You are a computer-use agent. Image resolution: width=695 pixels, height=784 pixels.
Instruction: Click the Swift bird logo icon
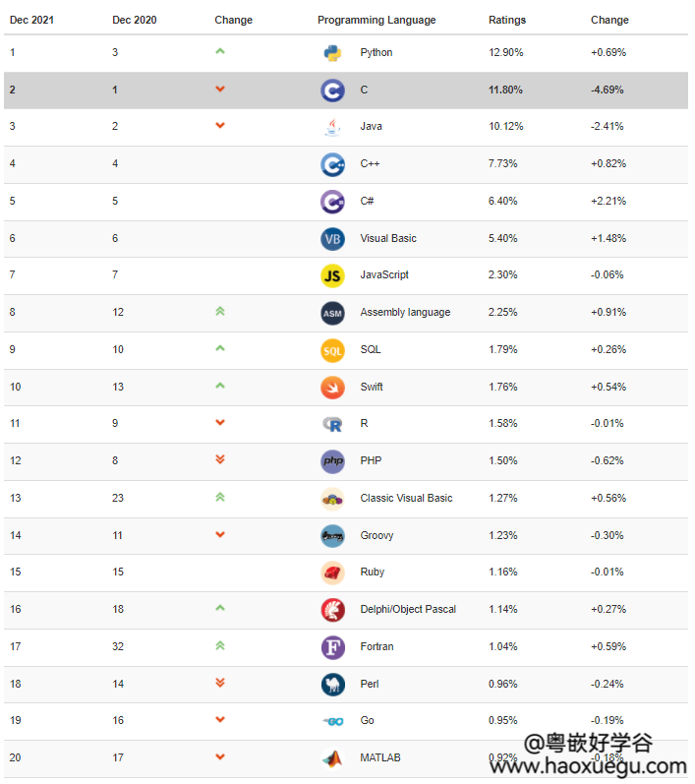332,388
